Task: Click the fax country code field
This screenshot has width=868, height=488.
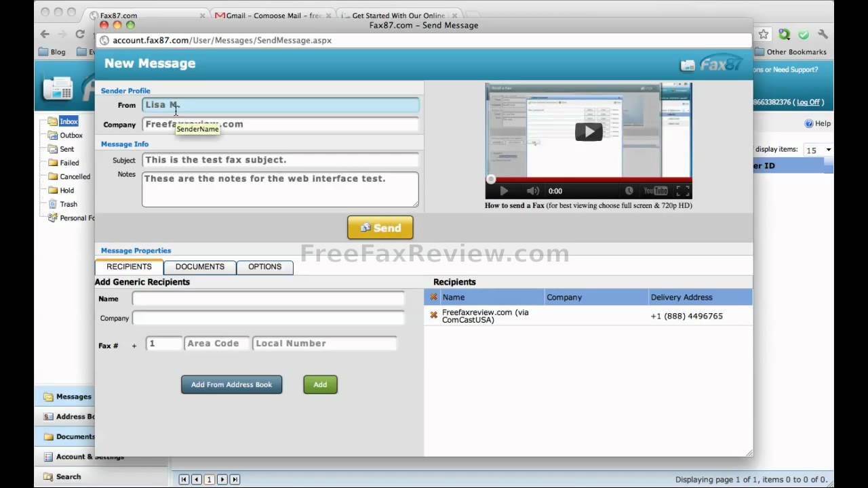Action: coord(163,344)
